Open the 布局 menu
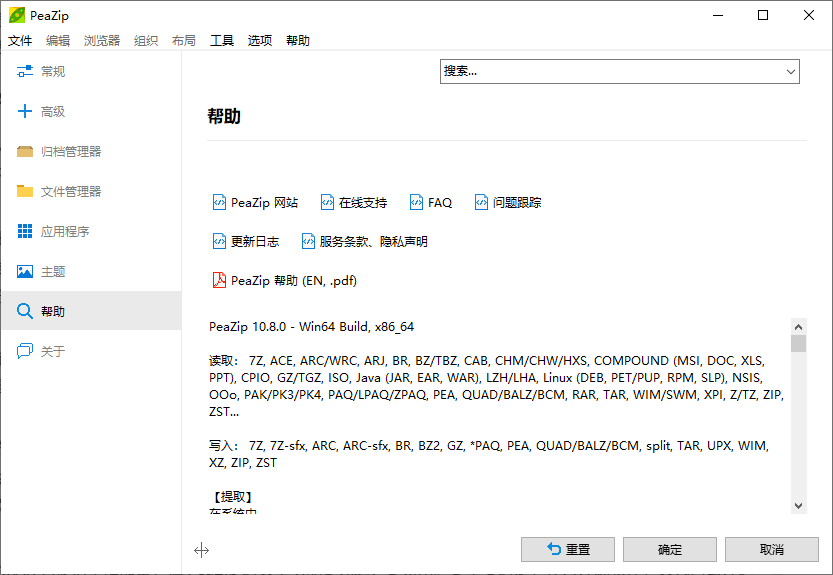The width and height of the screenshot is (833, 575). (x=184, y=40)
